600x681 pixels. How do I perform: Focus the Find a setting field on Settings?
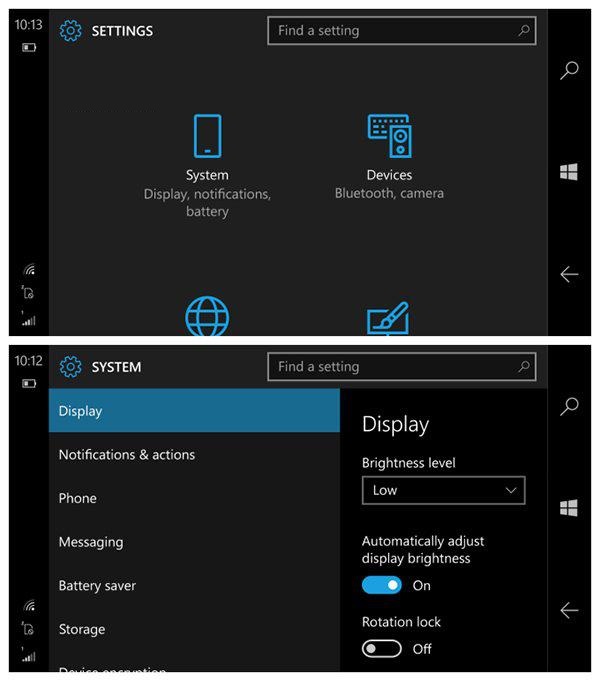click(402, 30)
